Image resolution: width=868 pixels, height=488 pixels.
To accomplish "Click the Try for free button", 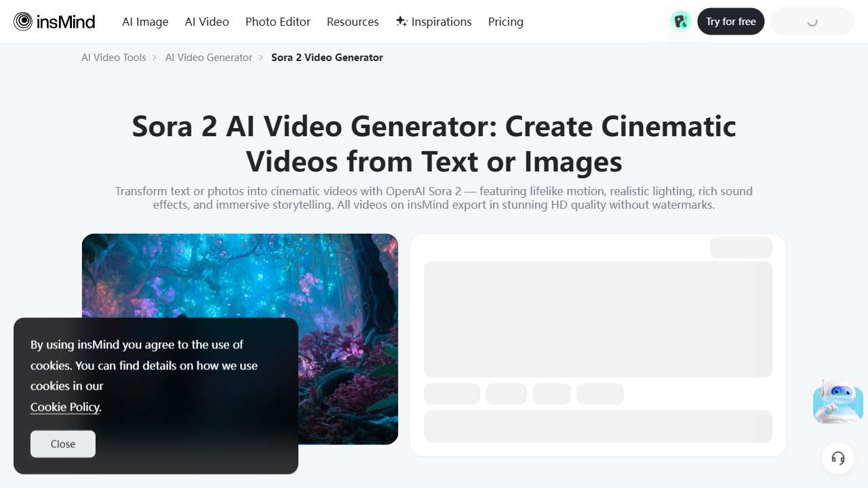I will [x=730, y=21].
